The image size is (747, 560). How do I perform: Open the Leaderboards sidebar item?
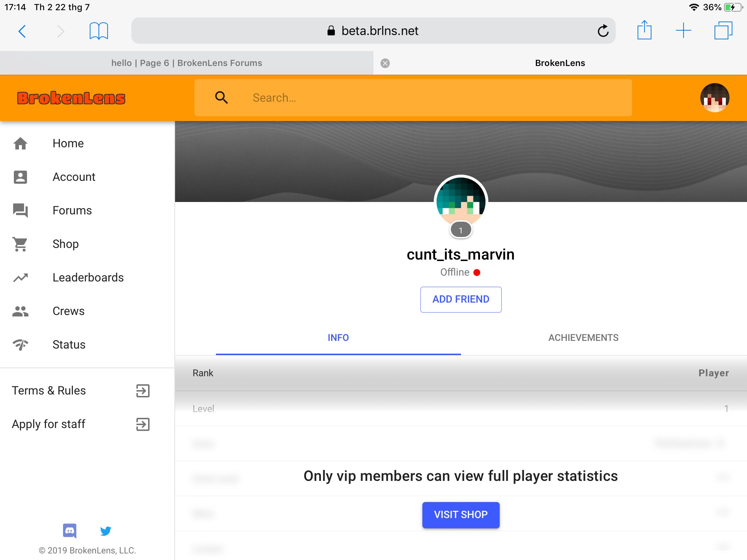pyautogui.click(x=88, y=277)
